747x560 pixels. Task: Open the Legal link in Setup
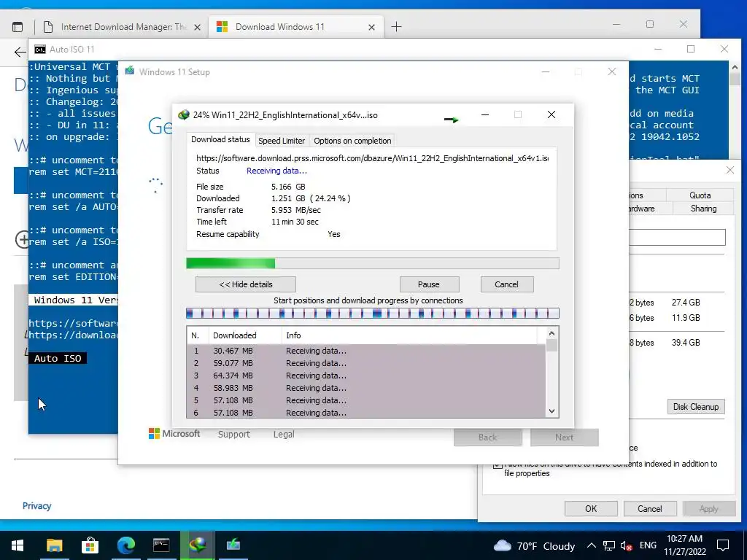[284, 435]
